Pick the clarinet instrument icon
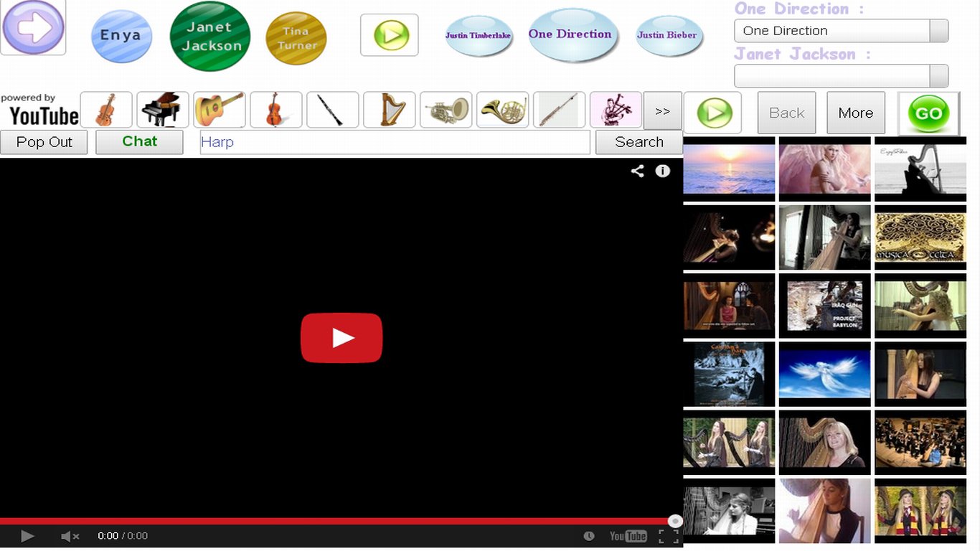The width and height of the screenshot is (980, 551). (333, 110)
